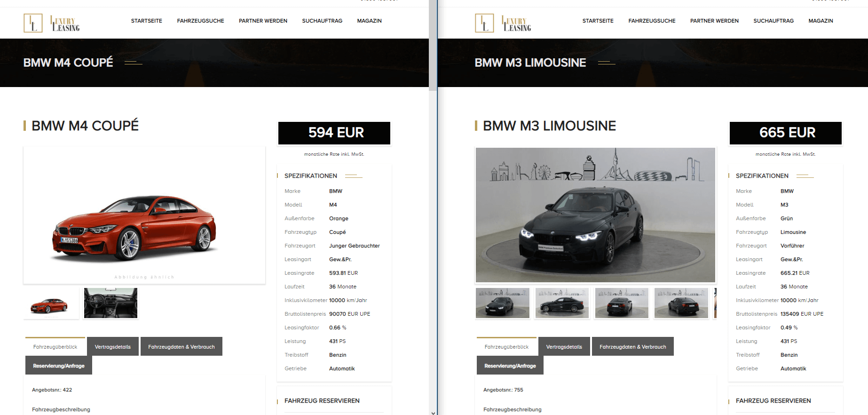Click SPEZIFIKATIONEN heading on M4 page
This screenshot has height=415, width=868.
point(311,176)
